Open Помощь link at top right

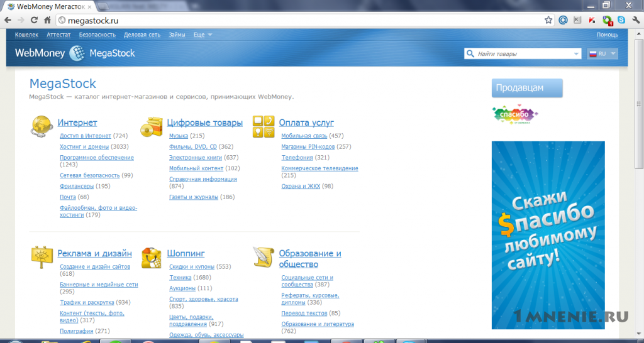608,35
